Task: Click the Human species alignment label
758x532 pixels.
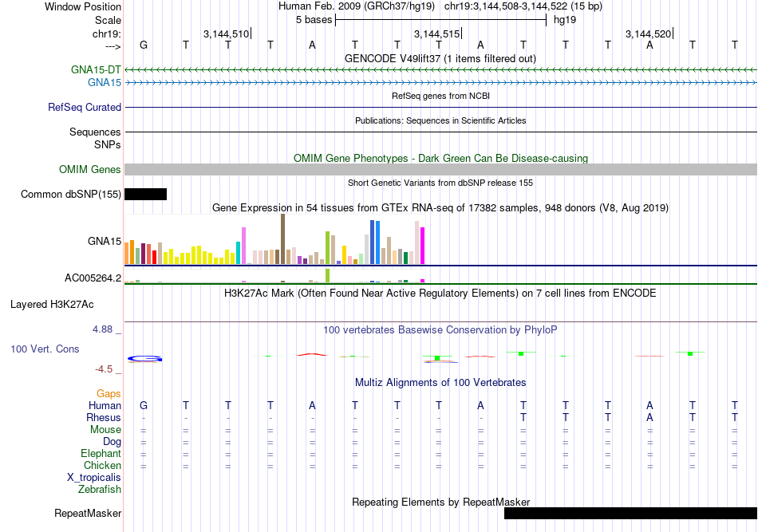Action: (x=105, y=405)
